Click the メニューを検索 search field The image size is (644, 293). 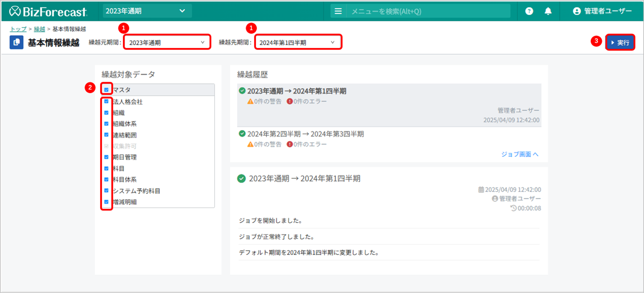click(x=427, y=11)
